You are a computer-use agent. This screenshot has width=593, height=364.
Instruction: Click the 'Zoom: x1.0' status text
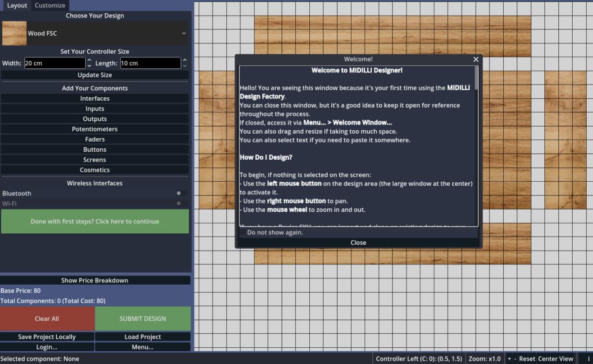coord(485,359)
